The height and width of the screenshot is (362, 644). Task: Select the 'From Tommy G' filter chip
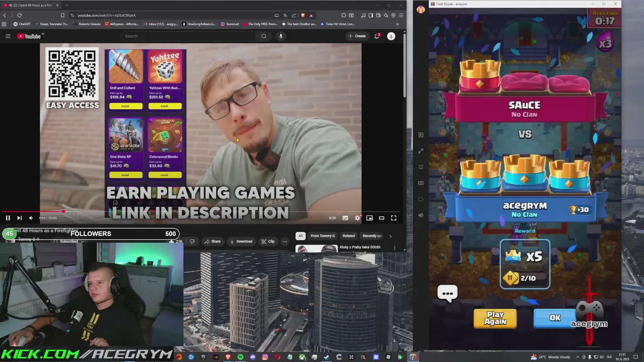(x=323, y=236)
